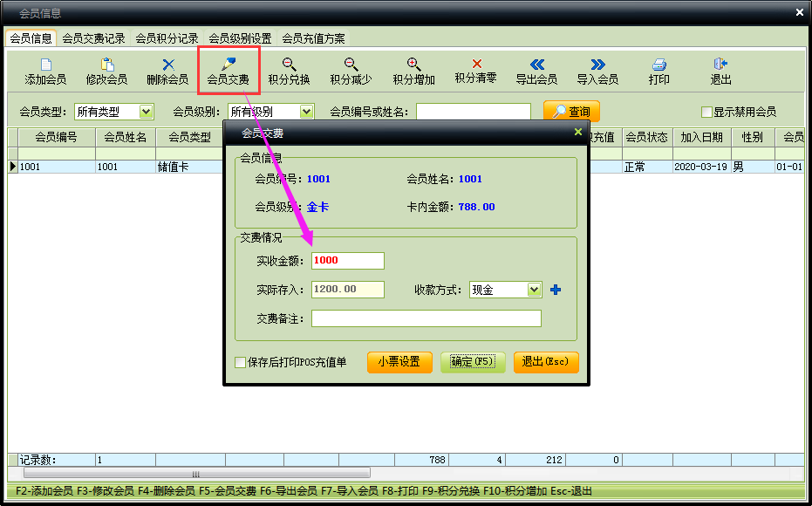Switch to the 会员交费记录 tab
812x506 pixels.
pos(93,38)
